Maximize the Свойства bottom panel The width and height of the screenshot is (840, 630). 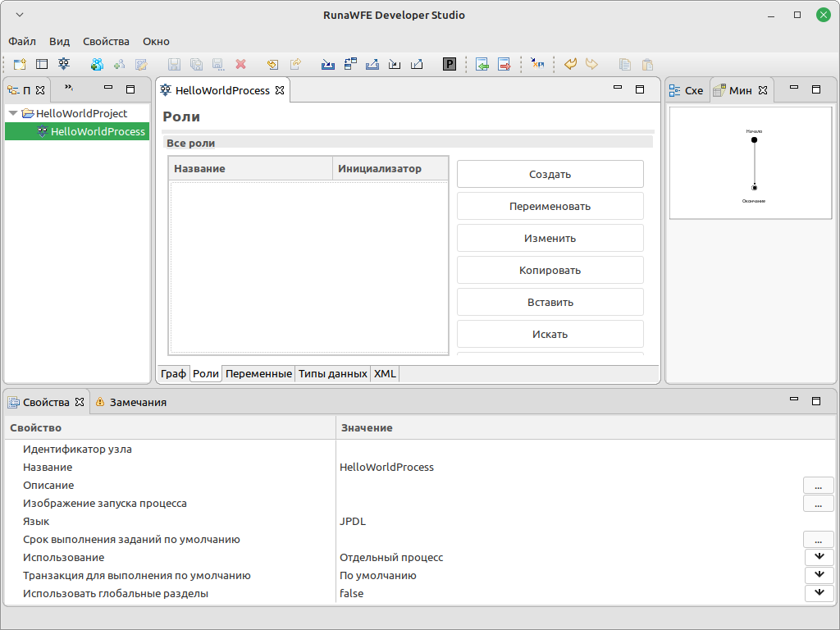click(816, 400)
